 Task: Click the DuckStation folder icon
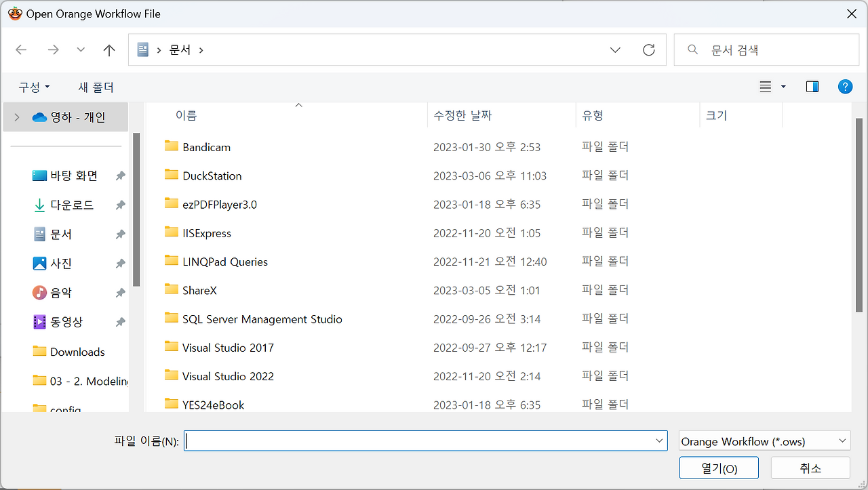coord(171,174)
